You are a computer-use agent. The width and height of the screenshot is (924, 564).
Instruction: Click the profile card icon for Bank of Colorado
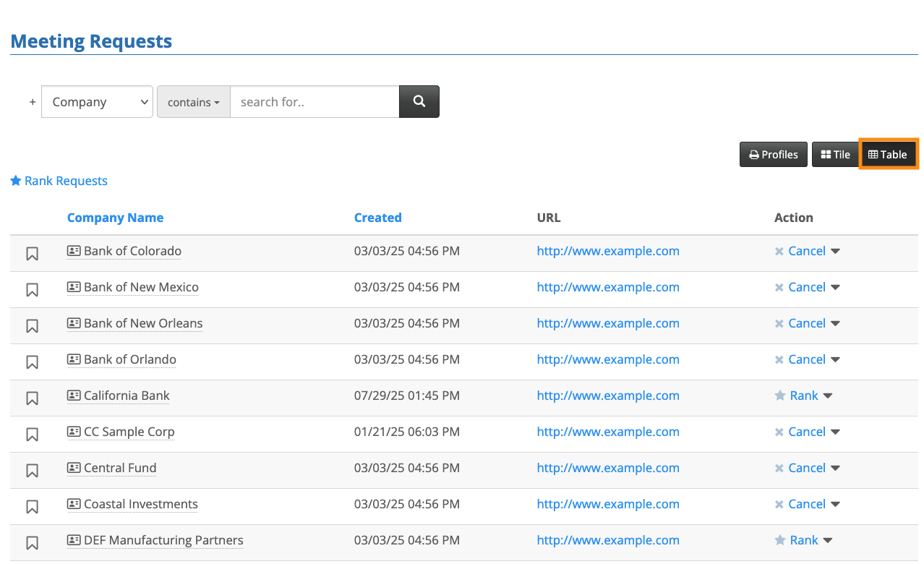tap(74, 251)
